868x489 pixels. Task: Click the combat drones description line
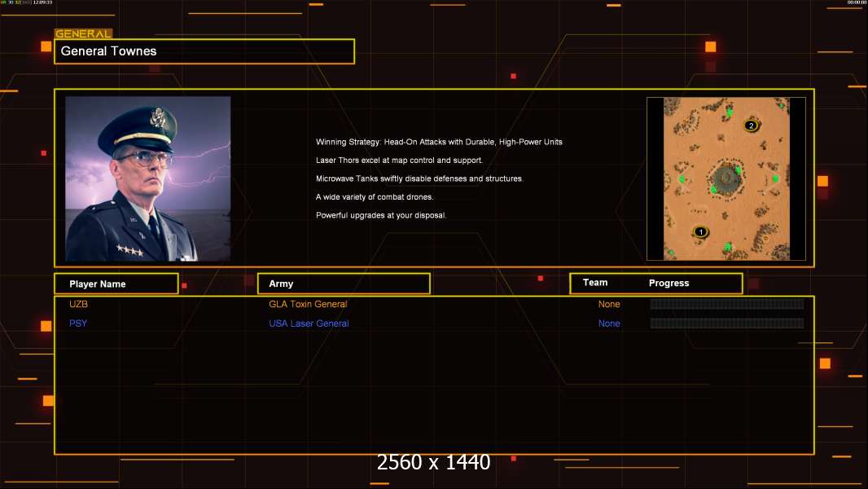pyautogui.click(x=375, y=196)
